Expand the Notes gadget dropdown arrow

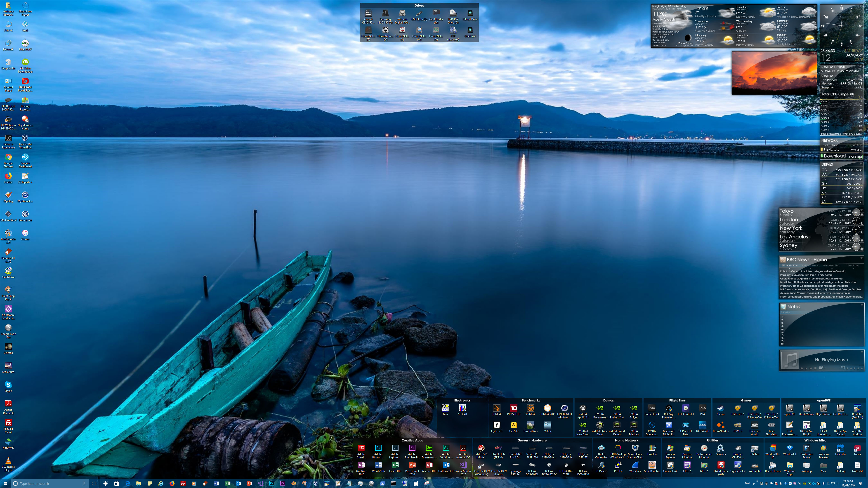[862, 305]
